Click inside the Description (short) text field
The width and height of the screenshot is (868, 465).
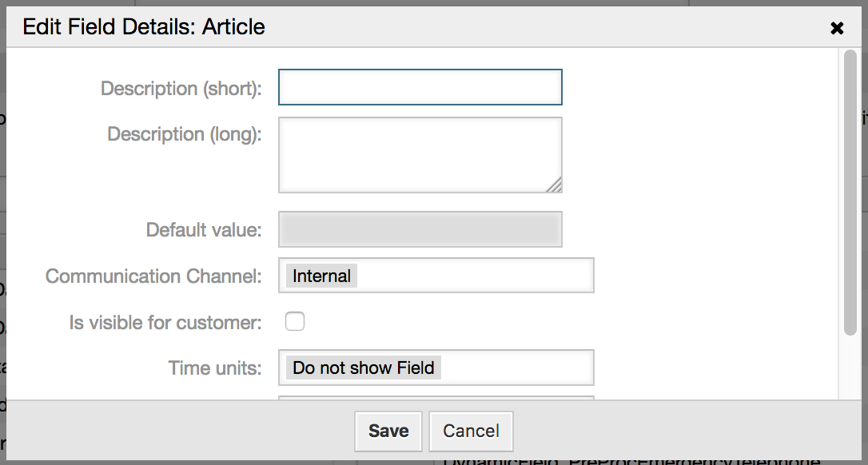click(x=420, y=86)
